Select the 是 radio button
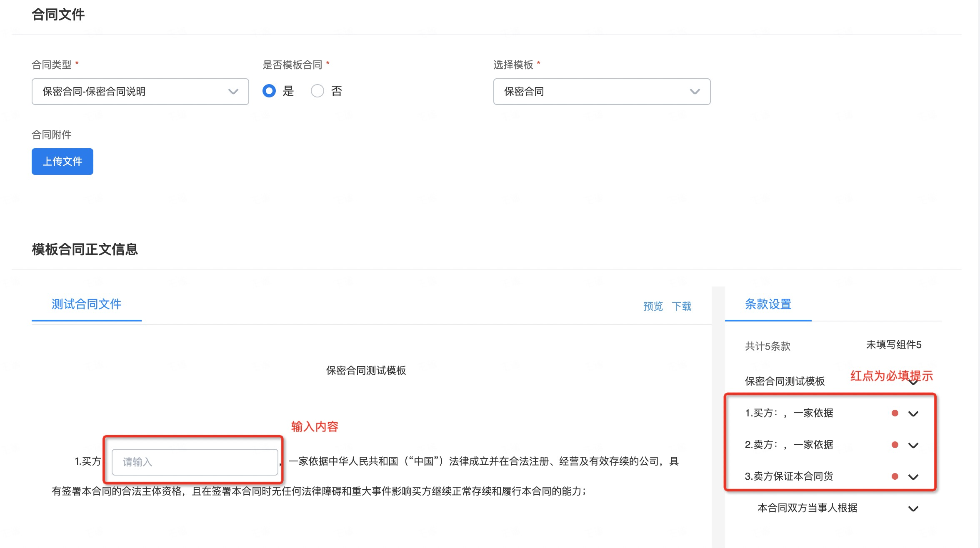 tap(269, 91)
